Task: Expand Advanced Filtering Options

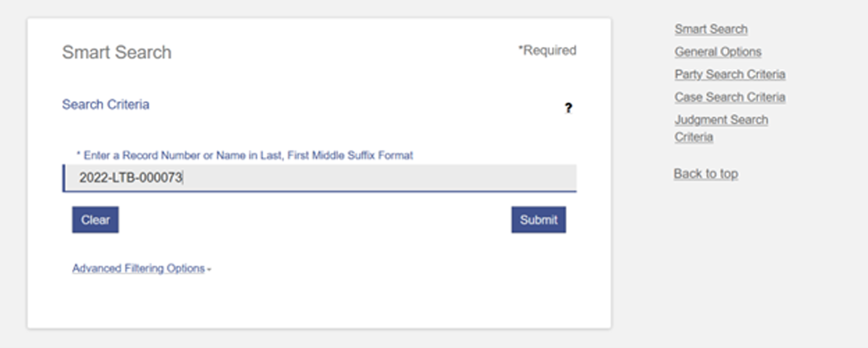Action: pyautogui.click(x=138, y=268)
